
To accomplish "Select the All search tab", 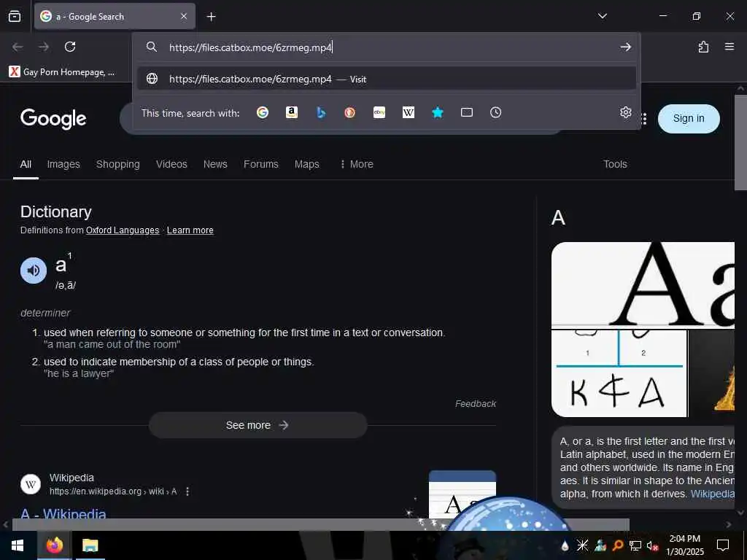I will click(26, 164).
